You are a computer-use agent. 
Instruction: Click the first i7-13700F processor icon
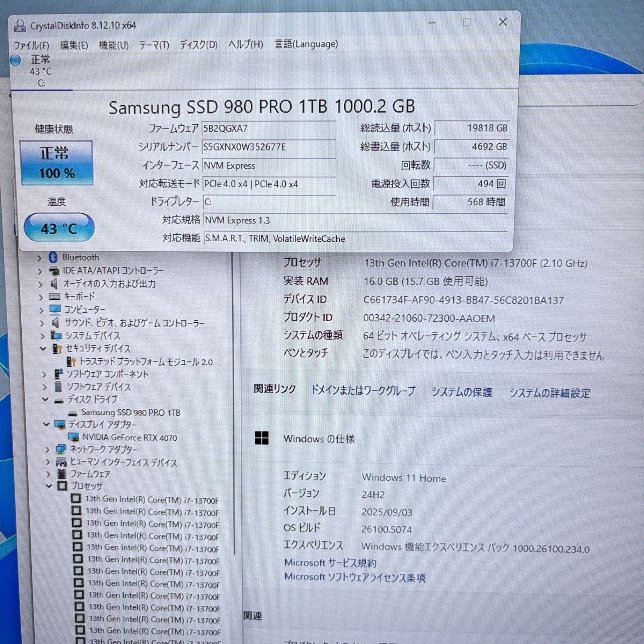[76, 499]
